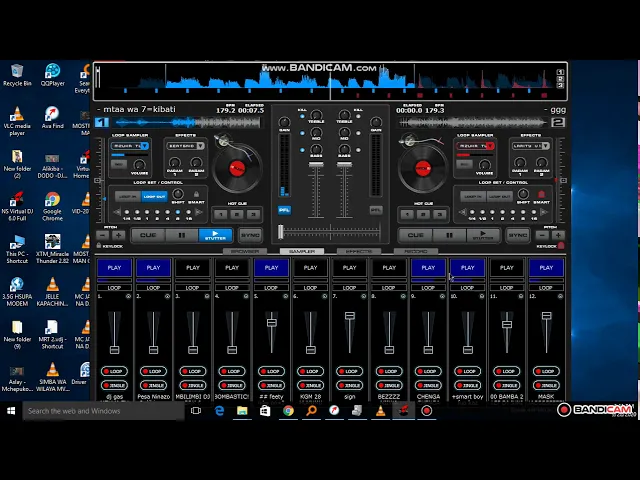The image size is (640, 480).
Task: Select the 16-beat loop on deck 2
Action: tap(533, 212)
